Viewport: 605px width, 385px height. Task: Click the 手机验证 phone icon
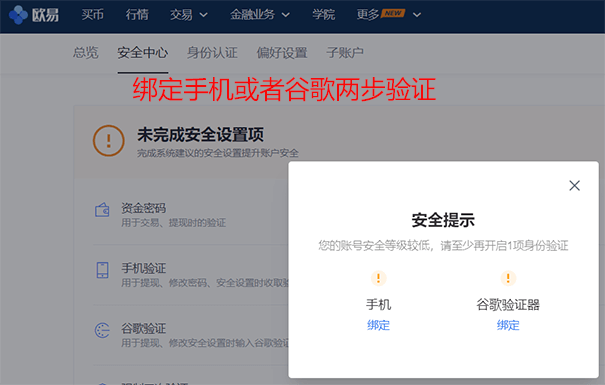point(102,270)
